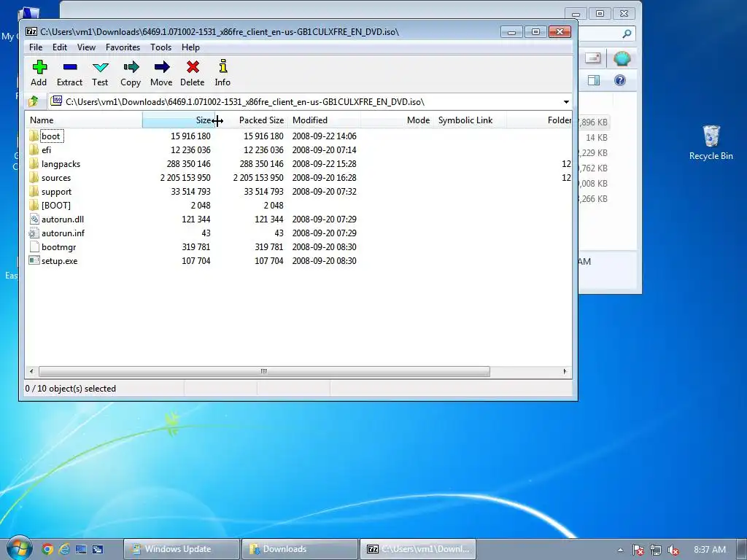Open the View menu
Image resolution: width=747 pixels, height=560 pixels.
click(86, 47)
